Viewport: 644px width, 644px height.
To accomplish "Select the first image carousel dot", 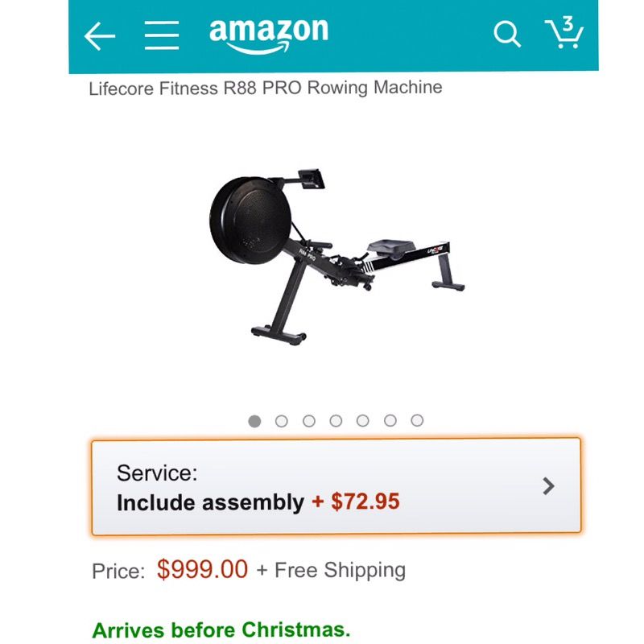I will pos(254,421).
